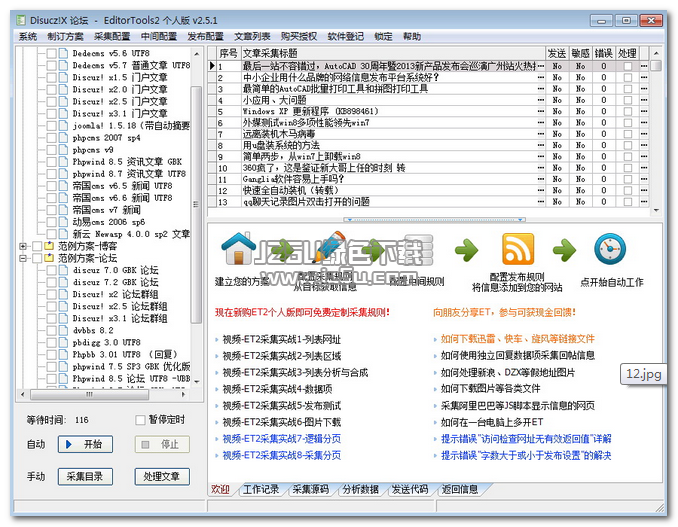678x527 pixels.
Task: Click page icon of pbdigg 3.0 UTF8
Action: (x=64, y=342)
